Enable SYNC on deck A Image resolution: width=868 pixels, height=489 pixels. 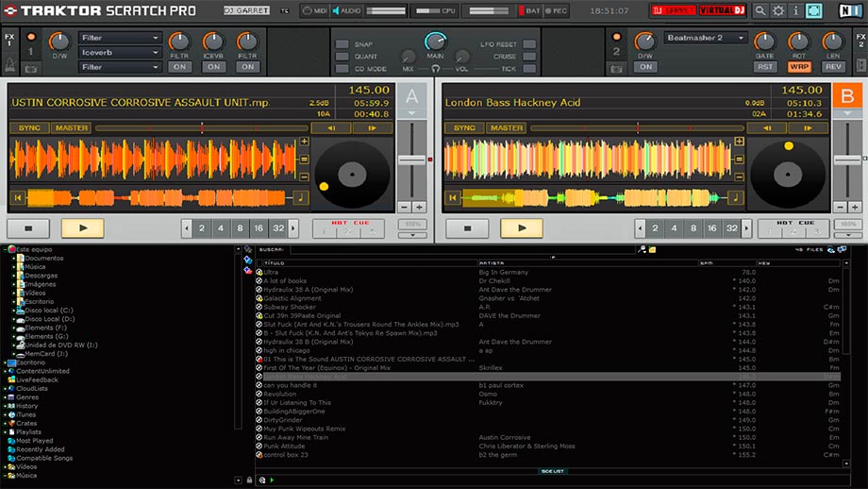pos(29,128)
